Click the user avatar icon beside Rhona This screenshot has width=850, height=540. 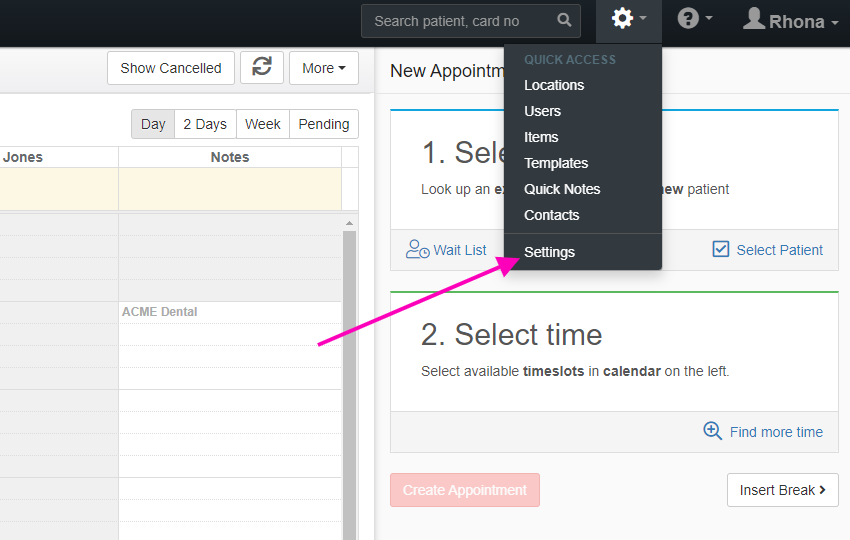click(x=754, y=19)
